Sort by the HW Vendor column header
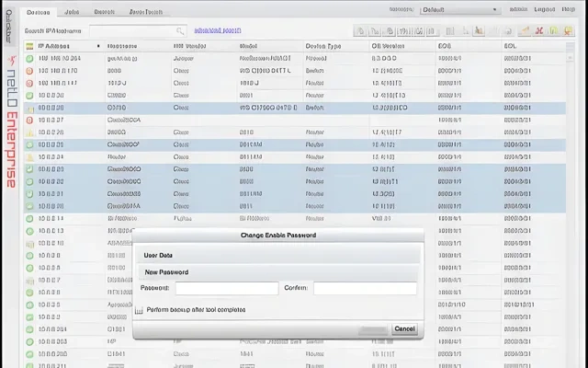 click(204, 46)
